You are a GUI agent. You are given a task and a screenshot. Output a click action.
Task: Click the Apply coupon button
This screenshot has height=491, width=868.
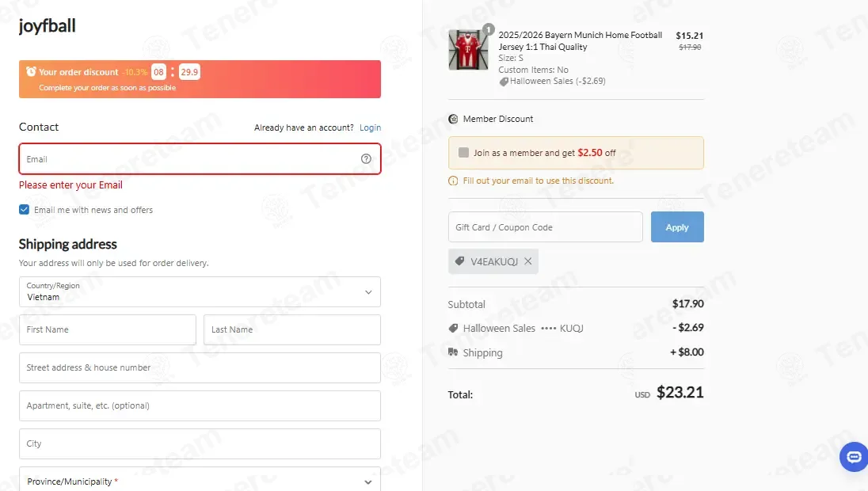point(677,227)
